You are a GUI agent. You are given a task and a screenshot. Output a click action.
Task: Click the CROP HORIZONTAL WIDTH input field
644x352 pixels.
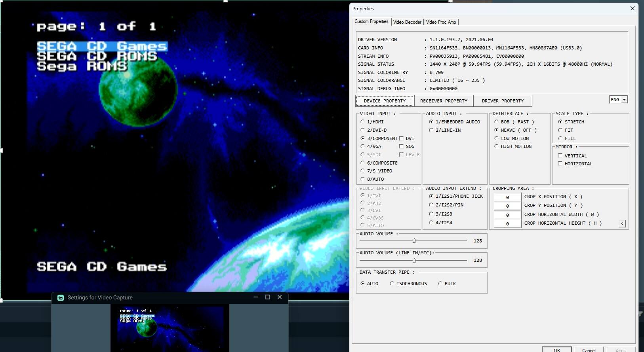(507, 215)
